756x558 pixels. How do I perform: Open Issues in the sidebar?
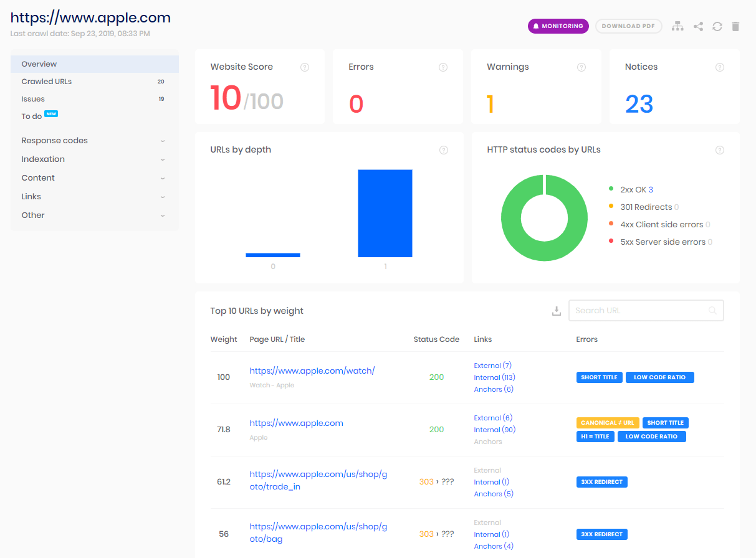(95, 99)
